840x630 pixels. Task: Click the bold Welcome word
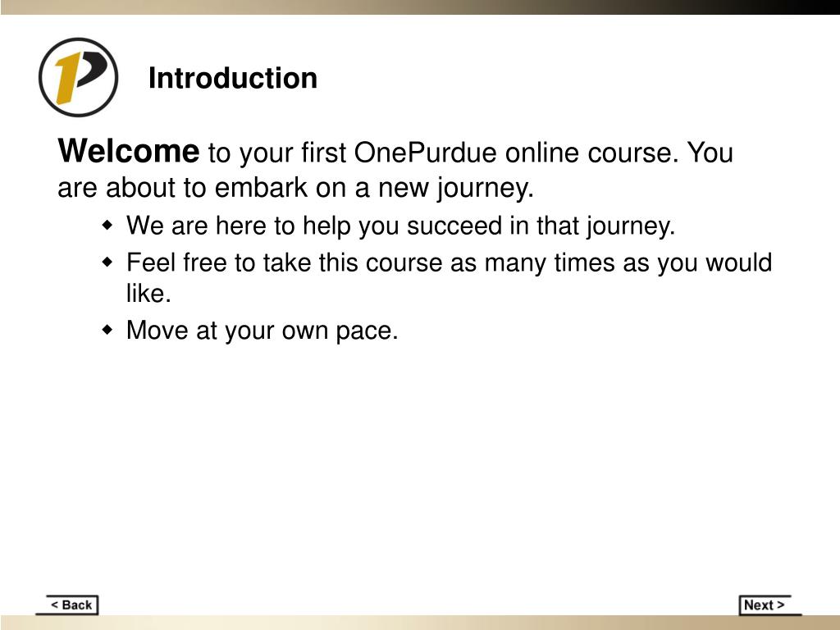pos(129,151)
